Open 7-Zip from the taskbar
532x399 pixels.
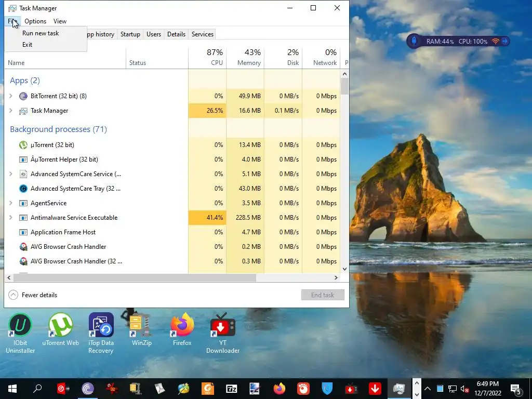coord(231,389)
